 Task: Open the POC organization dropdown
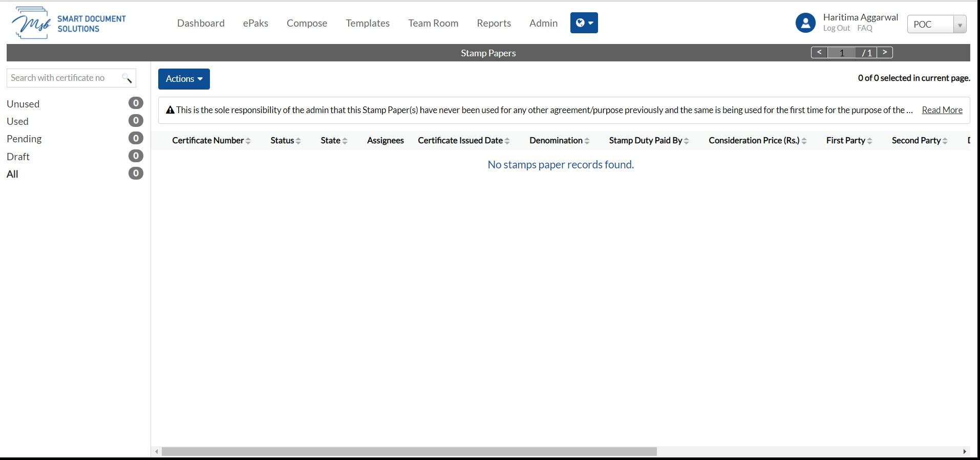pos(936,24)
